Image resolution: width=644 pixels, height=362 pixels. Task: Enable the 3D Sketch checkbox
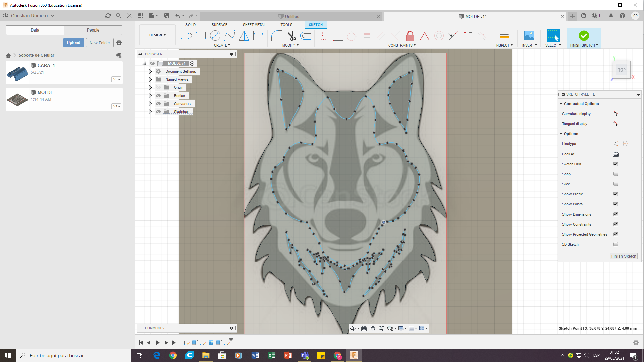[616, 244]
